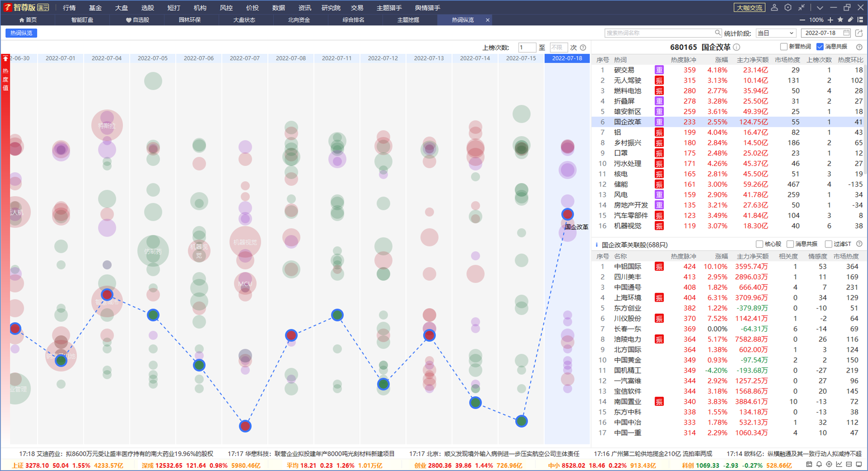The image size is (868, 471).
Task: Enable the 核心股 checkbox
Action: coord(759,244)
